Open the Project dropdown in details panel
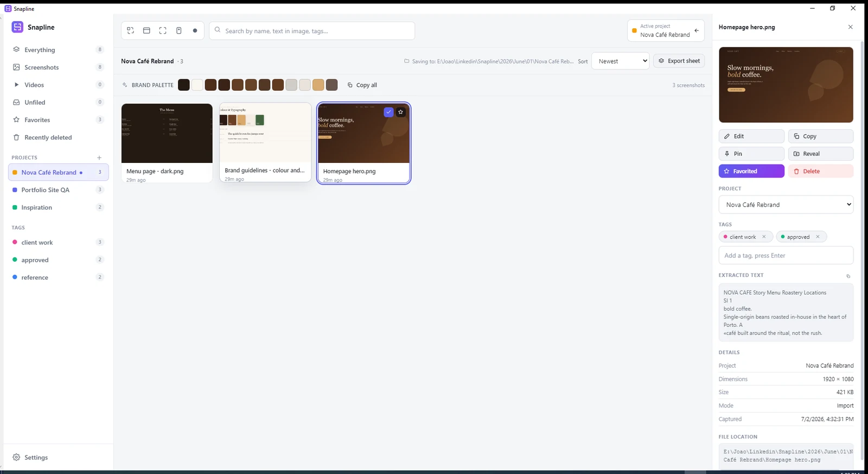 pos(786,205)
